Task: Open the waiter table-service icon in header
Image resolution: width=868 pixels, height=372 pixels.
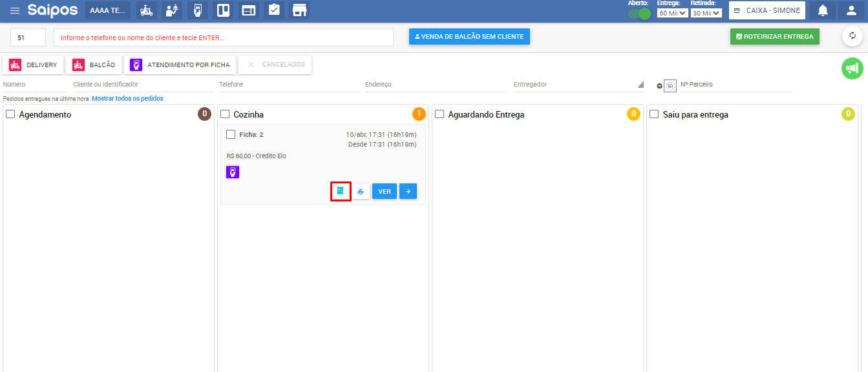Action: (x=172, y=10)
